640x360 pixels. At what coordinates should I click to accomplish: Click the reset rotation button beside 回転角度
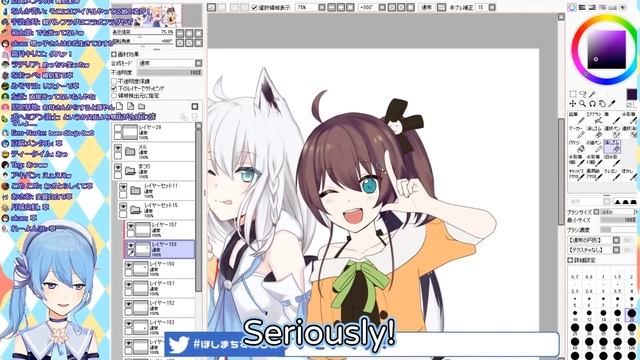click(199, 42)
